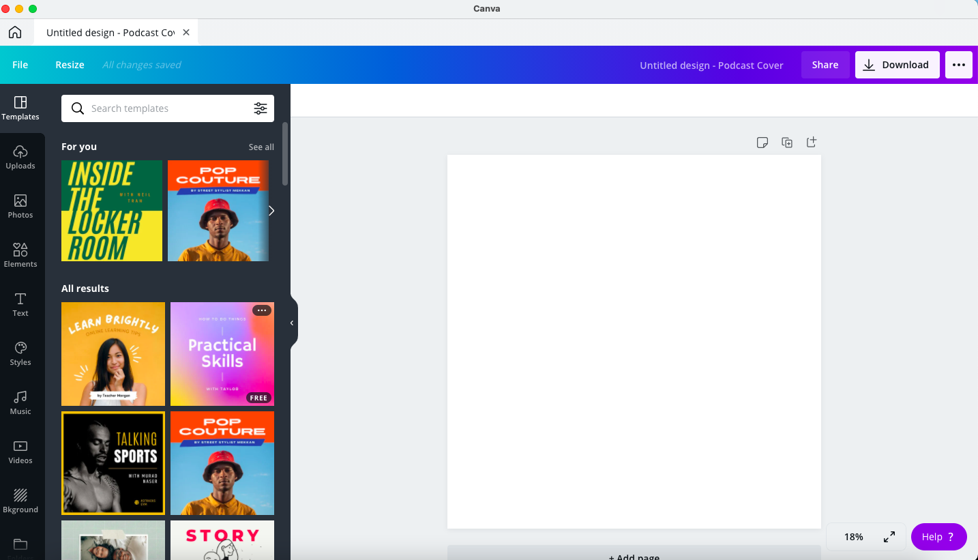Open the File menu
Image resolution: width=978 pixels, height=560 pixels.
click(x=20, y=65)
